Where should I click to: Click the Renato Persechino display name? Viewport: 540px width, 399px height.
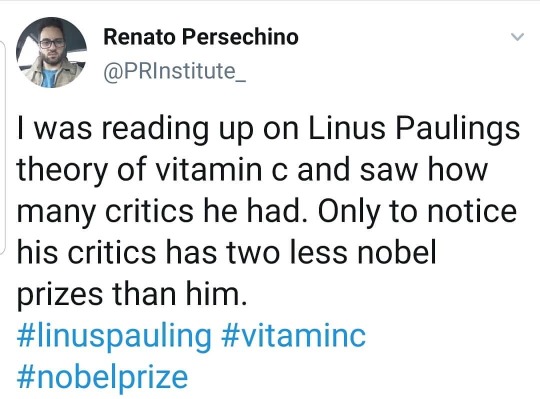[201, 37]
